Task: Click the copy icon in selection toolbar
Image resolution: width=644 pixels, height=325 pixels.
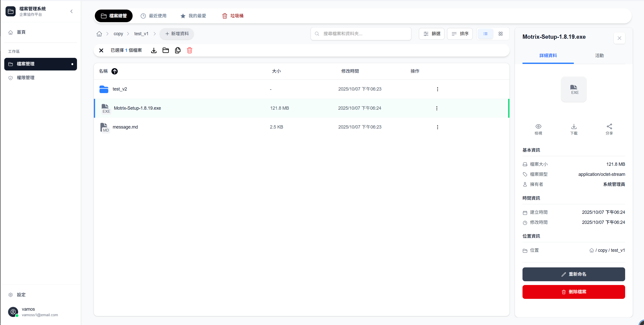Action: tap(178, 50)
